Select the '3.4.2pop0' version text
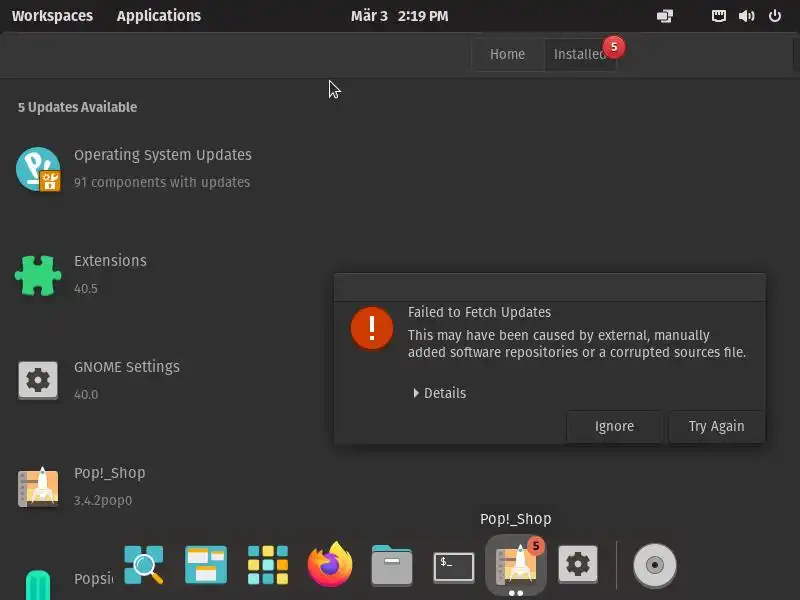The width and height of the screenshot is (800, 600). coord(103,501)
